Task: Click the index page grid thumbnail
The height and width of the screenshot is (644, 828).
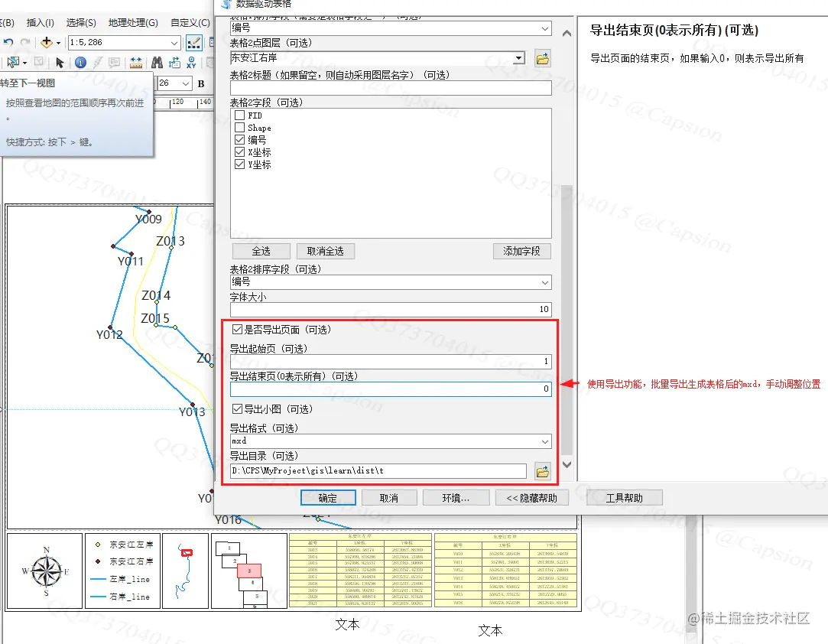Action: pyautogui.click(x=249, y=571)
